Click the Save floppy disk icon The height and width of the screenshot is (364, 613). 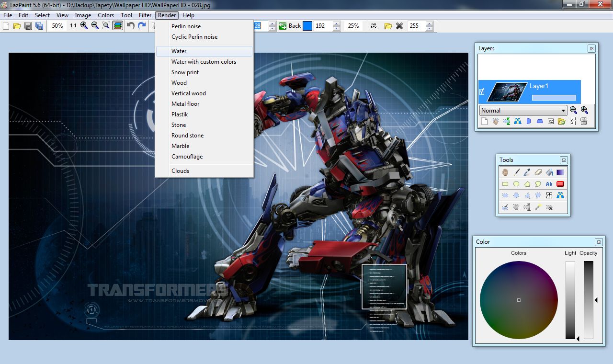coord(28,26)
